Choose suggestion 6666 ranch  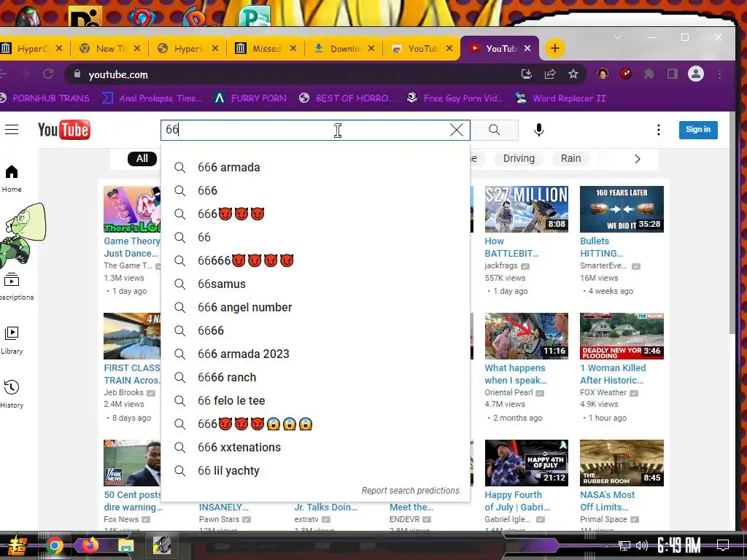315,377
